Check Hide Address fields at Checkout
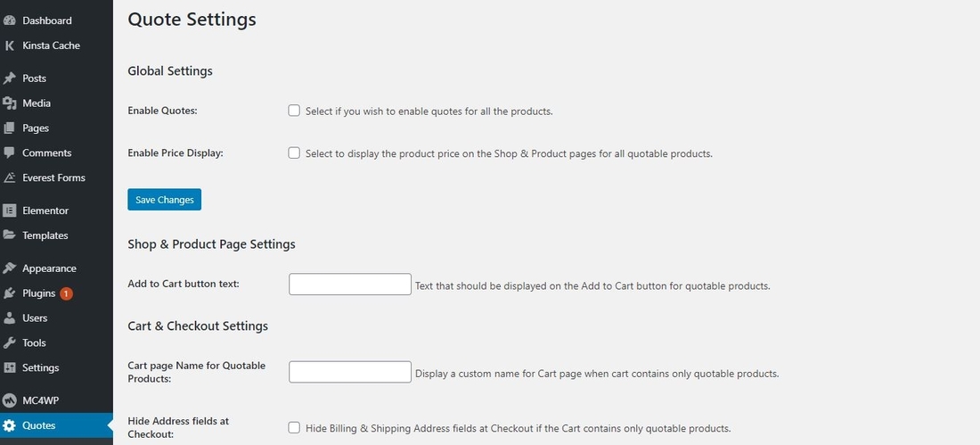The height and width of the screenshot is (445, 980). click(294, 428)
